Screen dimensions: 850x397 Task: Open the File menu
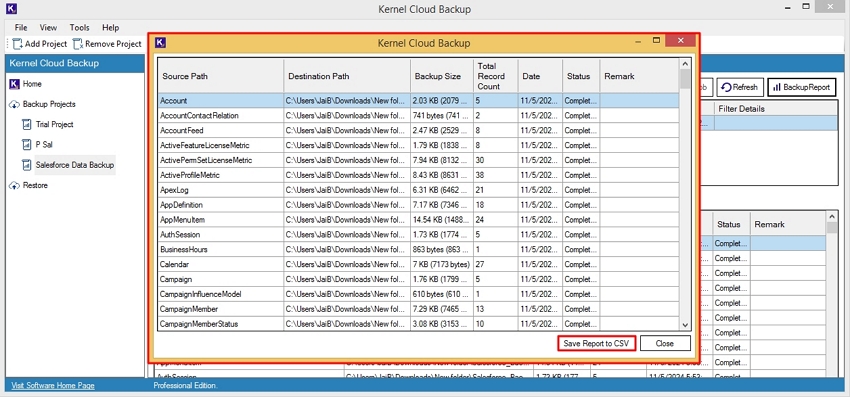pyautogui.click(x=21, y=28)
